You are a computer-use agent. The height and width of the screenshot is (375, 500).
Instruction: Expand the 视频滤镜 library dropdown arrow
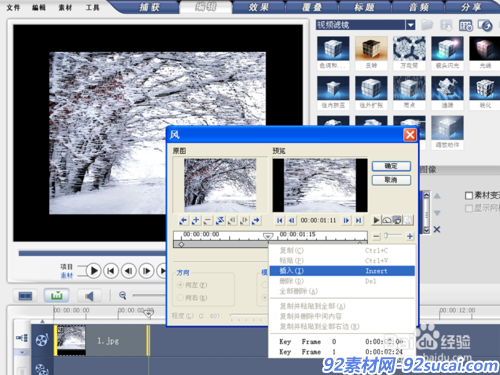click(x=410, y=25)
